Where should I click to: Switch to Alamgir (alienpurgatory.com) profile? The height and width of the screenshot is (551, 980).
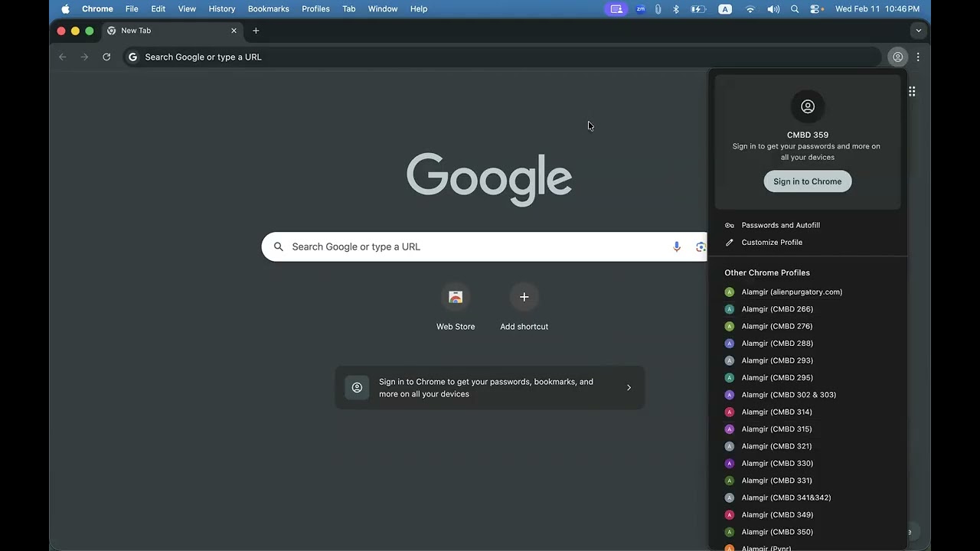point(808,292)
